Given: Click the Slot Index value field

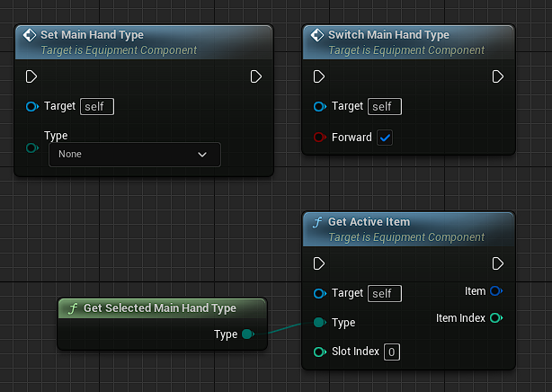Looking at the screenshot, I should (x=392, y=352).
